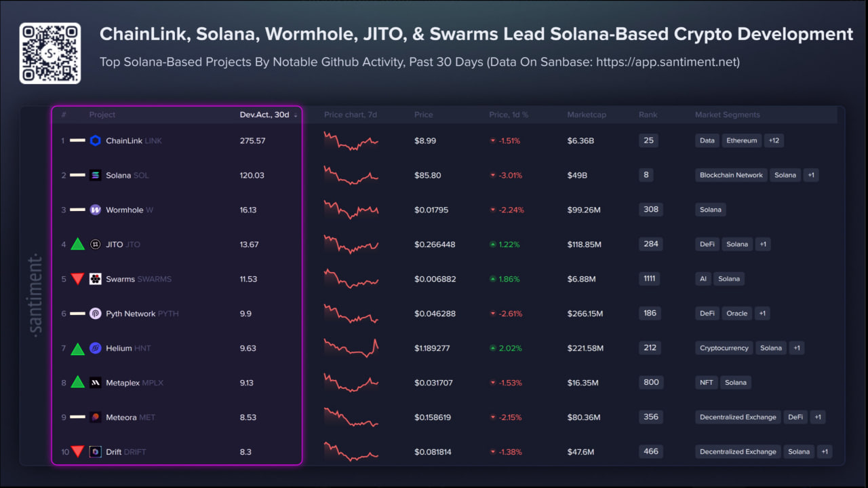Click the ChainLink hexagon logo icon
868x488 pixels.
[94, 140]
